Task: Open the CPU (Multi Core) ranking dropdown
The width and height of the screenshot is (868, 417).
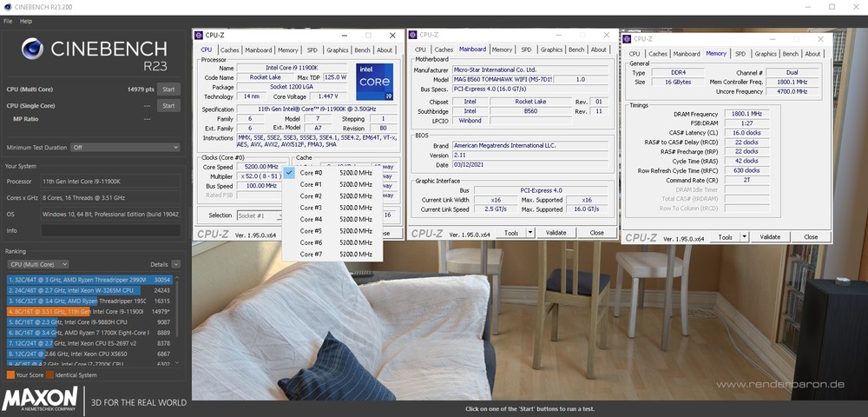Action: [38, 264]
